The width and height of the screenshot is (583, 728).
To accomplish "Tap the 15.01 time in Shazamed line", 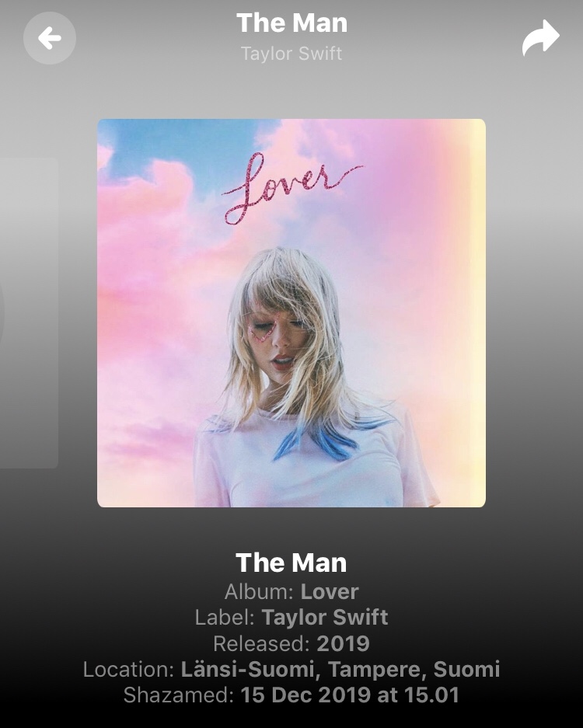I will (x=431, y=695).
